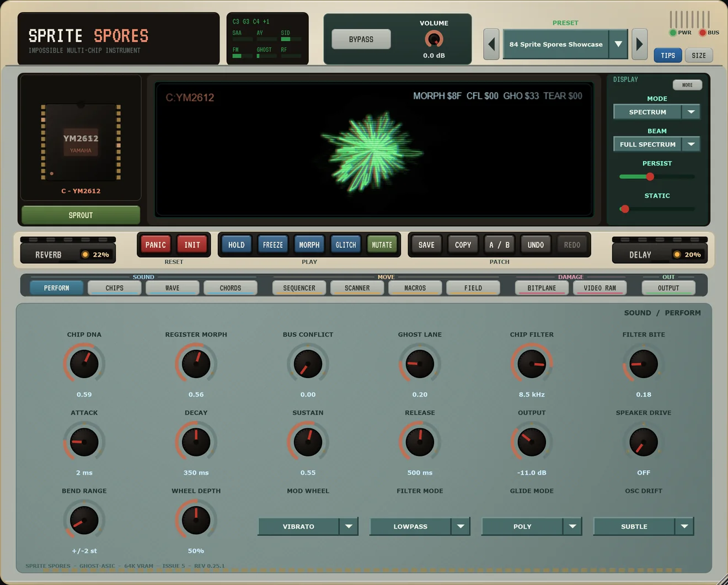Open the Mod Wheel Vibrato dropdown
728x585 pixels.
pos(308,526)
